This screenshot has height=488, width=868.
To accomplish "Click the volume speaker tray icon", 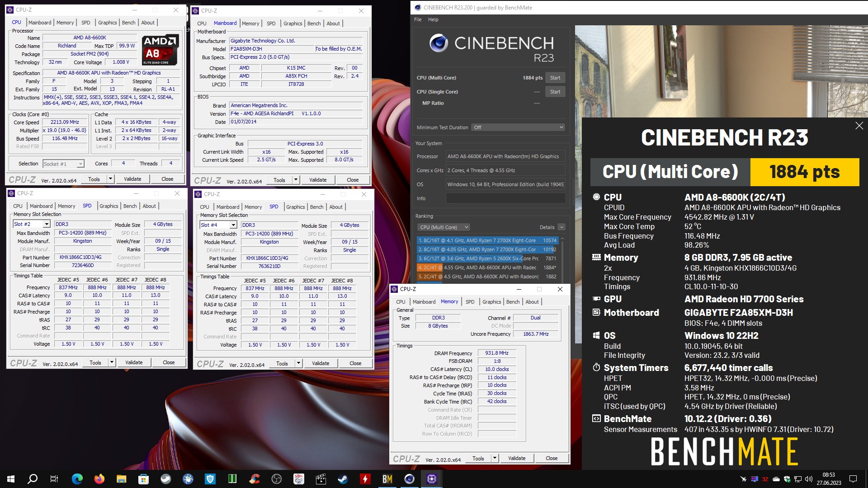I will [x=809, y=479].
